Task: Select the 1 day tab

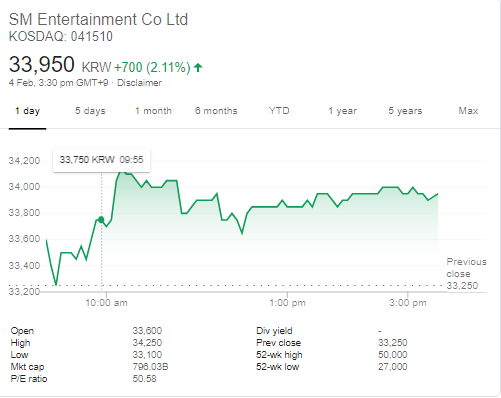Action: click(27, 111)
